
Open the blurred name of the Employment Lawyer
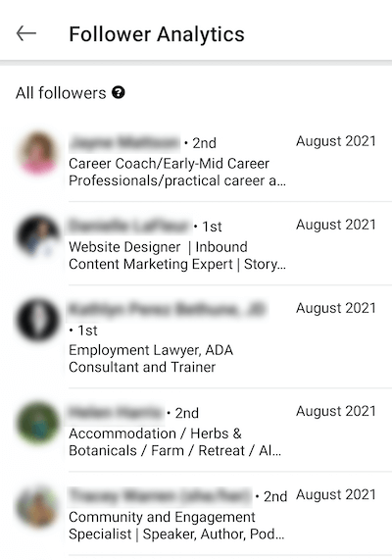pyautogui.click(x=167, y=309)
